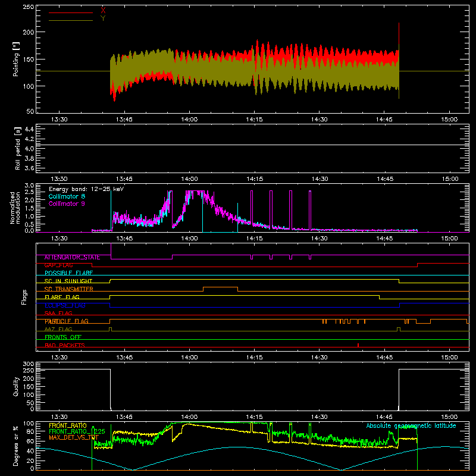Image resolution: width=476 pixels, height=476 pixels.
Task: Click the Normalized modulation axis title
Action: (15, 208)
